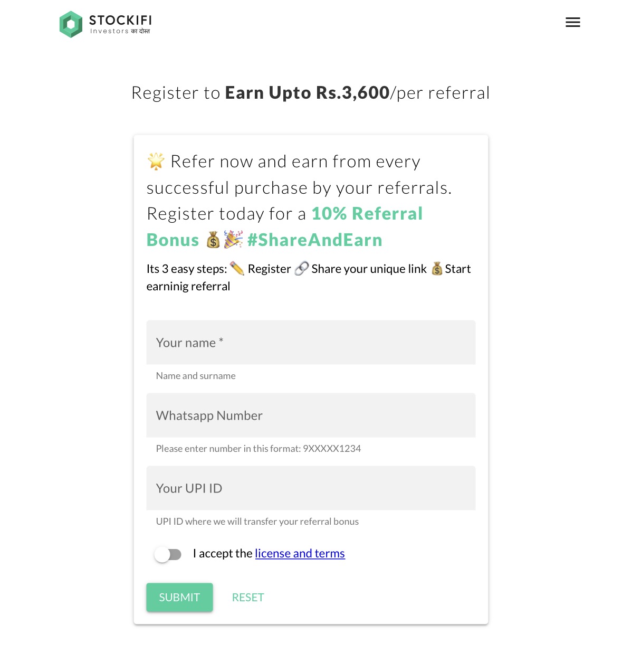Toggle the accept license switch on

[x=168, y=554]
